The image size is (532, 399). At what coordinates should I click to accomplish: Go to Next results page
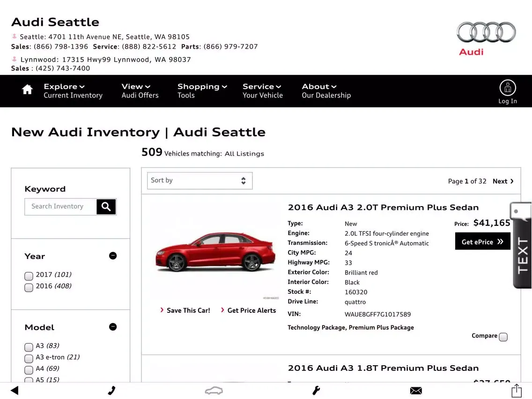(503, 181)
